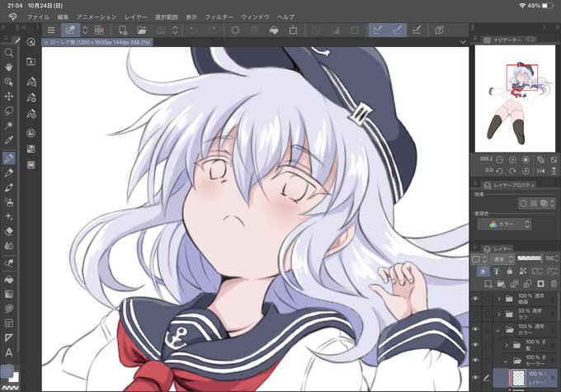Click the main drawing color swatch
The width and height of the screenshot is (561, 392).
point(7,371)
